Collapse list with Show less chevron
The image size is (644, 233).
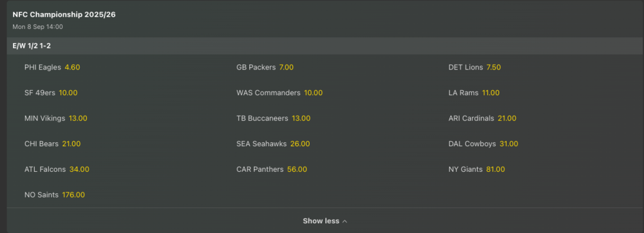[325, 221]
